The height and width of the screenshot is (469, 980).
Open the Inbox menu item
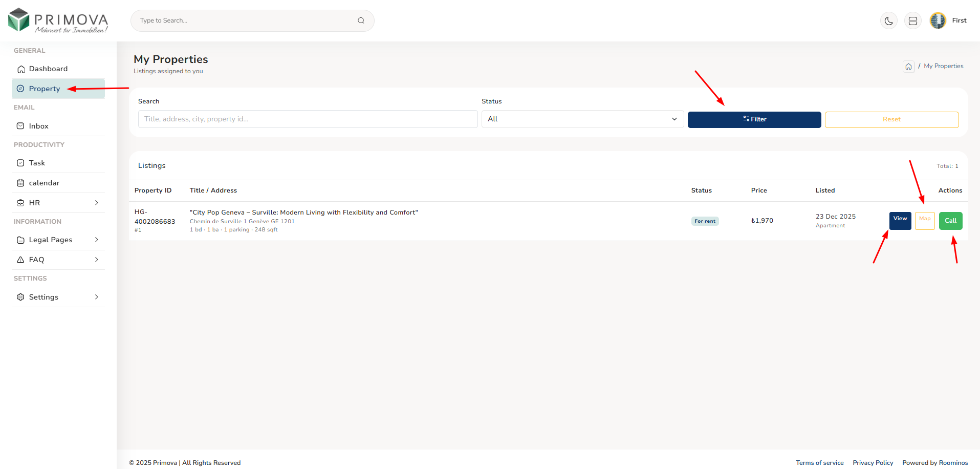[x=38, y=126]
